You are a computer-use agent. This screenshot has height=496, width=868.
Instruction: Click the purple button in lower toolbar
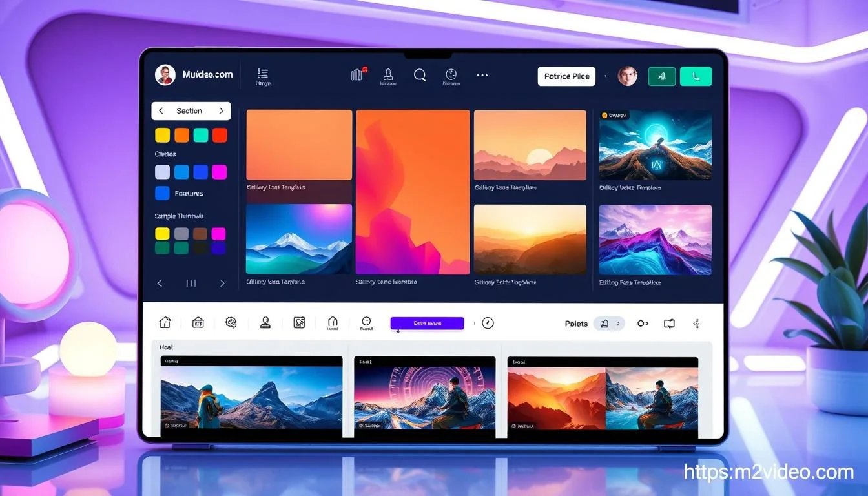click(x=428, y=324)
